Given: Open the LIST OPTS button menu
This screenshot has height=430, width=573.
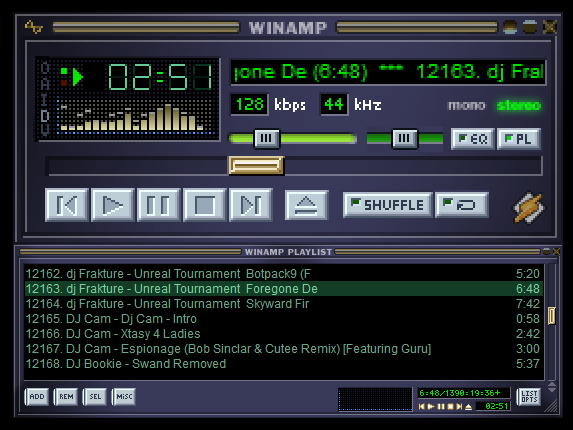Looking at the screenshot, I should 529,397.
